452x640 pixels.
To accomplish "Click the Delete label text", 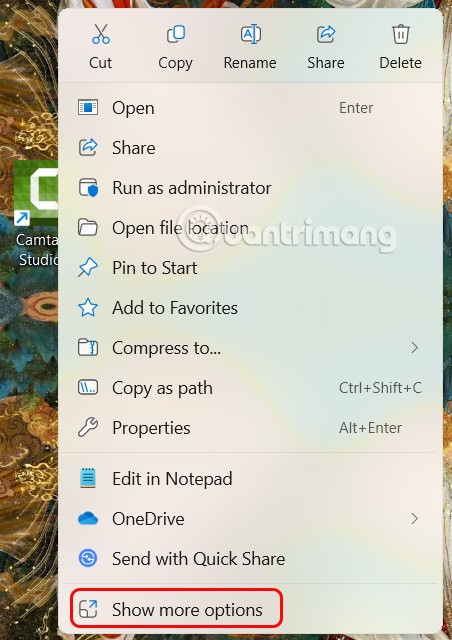I will (x=401, y=63).
